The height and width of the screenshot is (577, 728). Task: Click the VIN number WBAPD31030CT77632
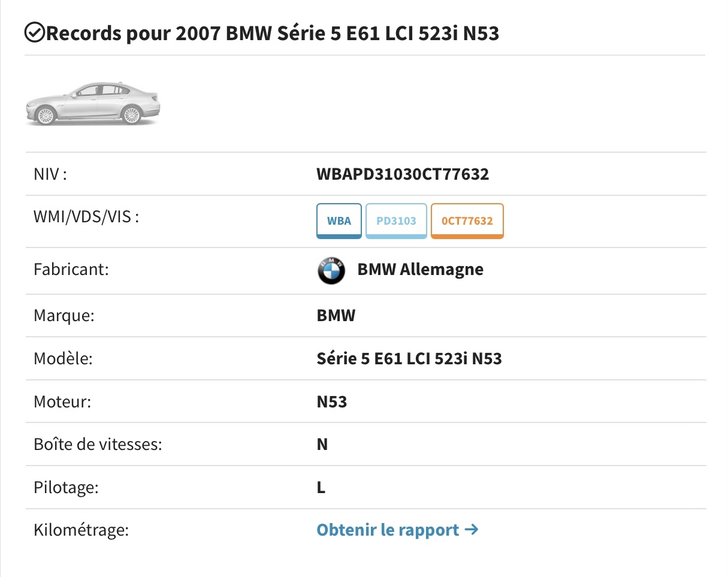click(403, 174)
